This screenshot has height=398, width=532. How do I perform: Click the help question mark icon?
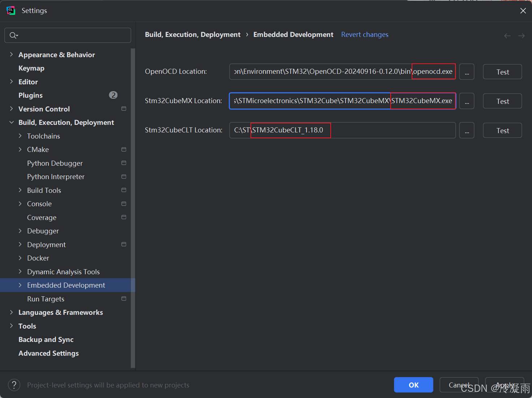point(14,385)
